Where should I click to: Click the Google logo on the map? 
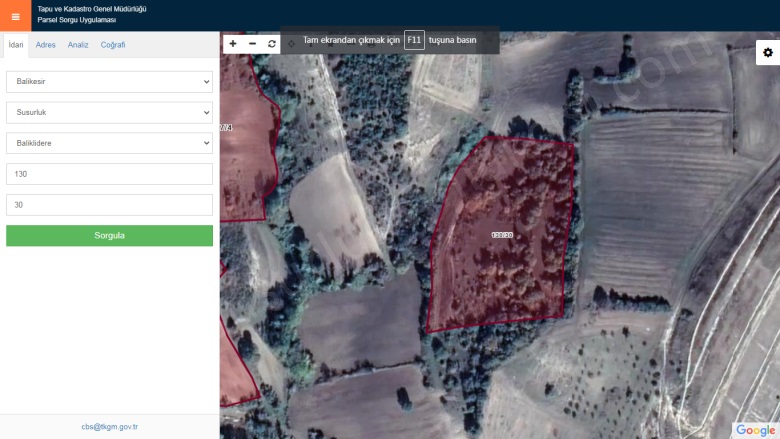(x=755, y=430)
